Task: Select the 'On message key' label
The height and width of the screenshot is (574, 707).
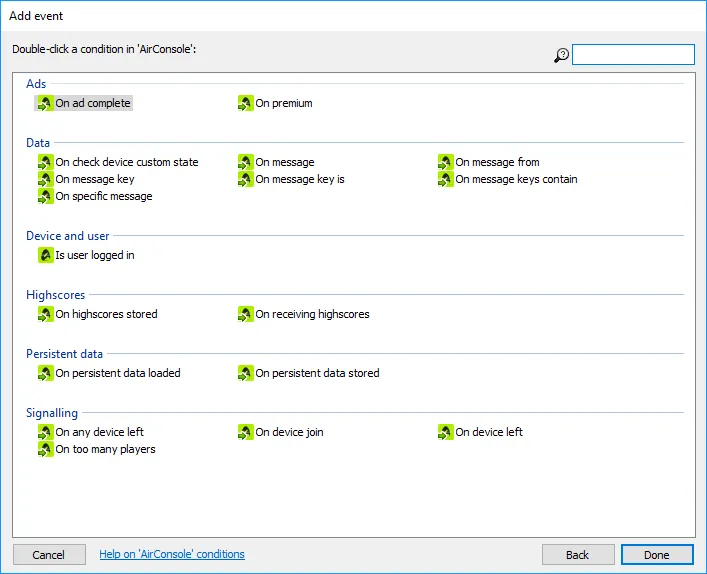Action: coord(95,179)
